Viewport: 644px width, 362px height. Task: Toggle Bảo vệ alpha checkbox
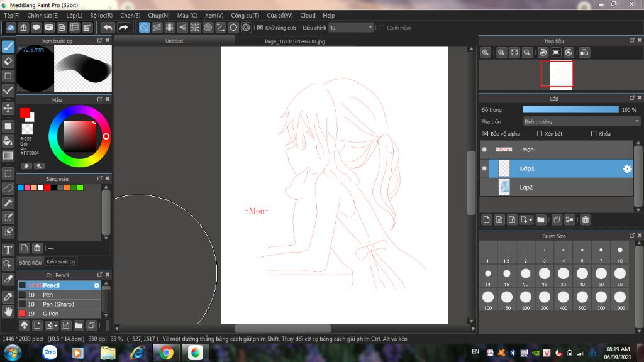click(486, 134)
